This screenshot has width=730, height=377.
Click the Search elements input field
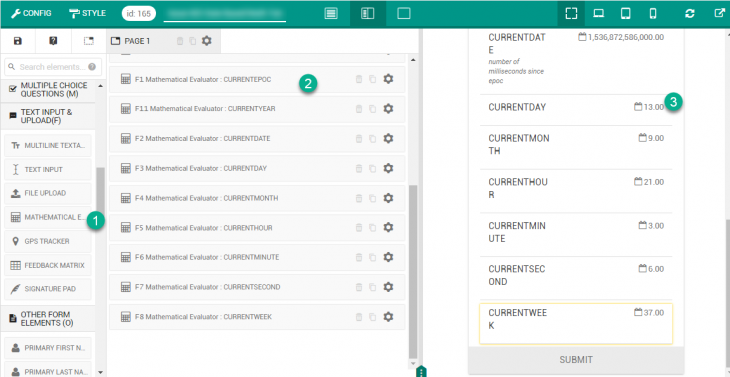point(53,67)
